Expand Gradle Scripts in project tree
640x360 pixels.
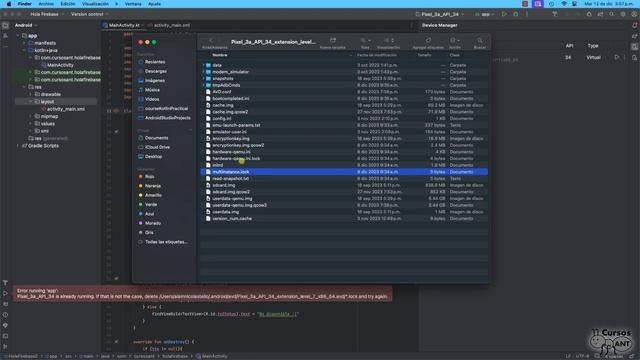pos(18,146)
